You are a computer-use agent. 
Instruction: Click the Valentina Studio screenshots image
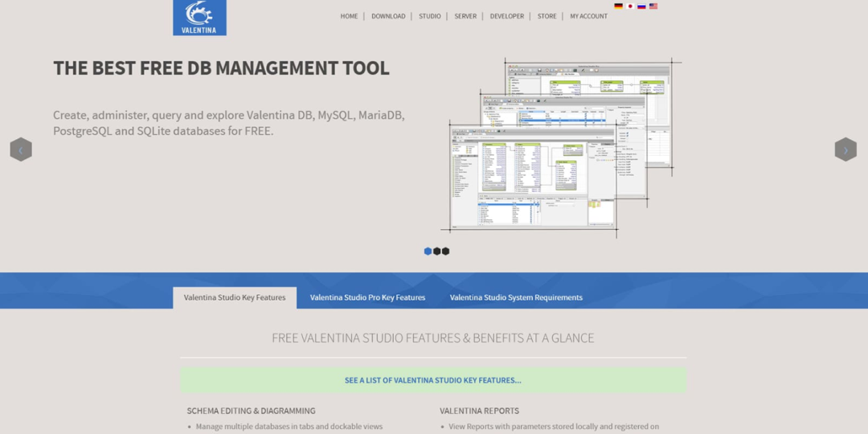[x=561, y=147]
